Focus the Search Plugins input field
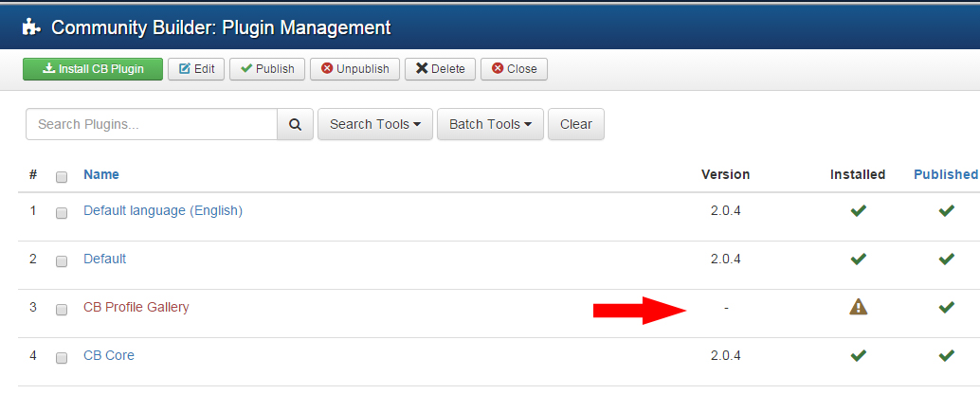980x394 pixels. click(151, 124)
